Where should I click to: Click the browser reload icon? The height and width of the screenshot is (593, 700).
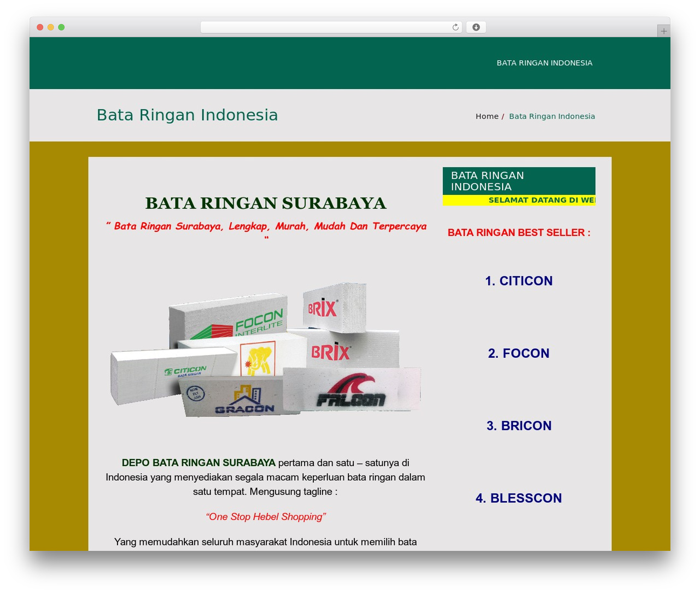coord(455,27)
